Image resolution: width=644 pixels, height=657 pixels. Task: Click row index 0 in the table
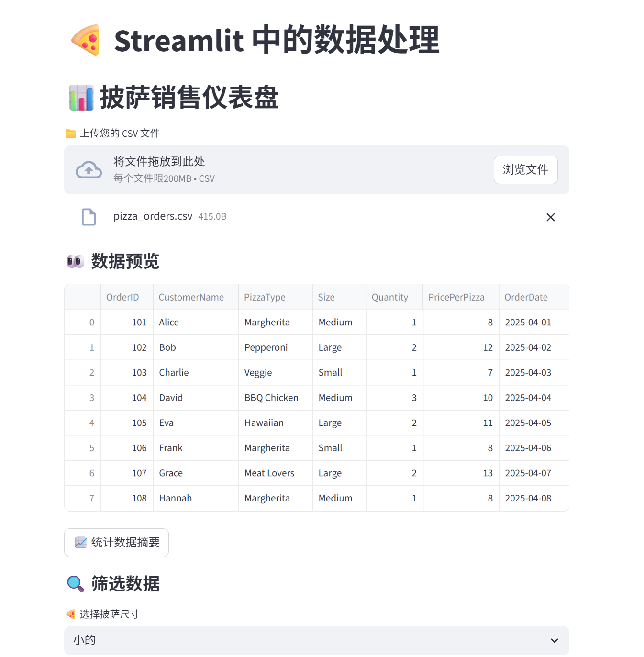coord(83,323)
